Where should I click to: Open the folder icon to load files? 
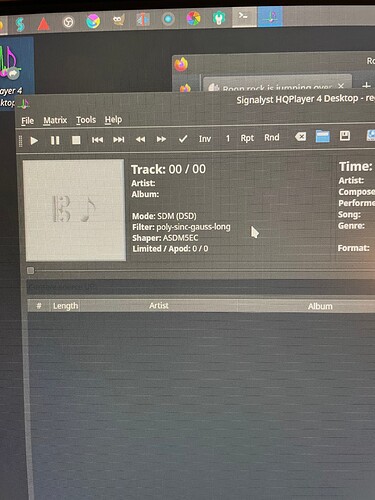(322, 136)
